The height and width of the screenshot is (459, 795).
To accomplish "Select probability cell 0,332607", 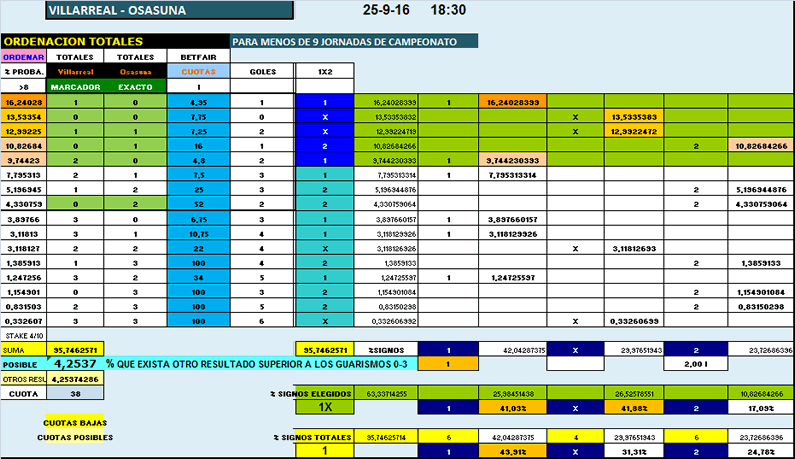I will 23,321.
